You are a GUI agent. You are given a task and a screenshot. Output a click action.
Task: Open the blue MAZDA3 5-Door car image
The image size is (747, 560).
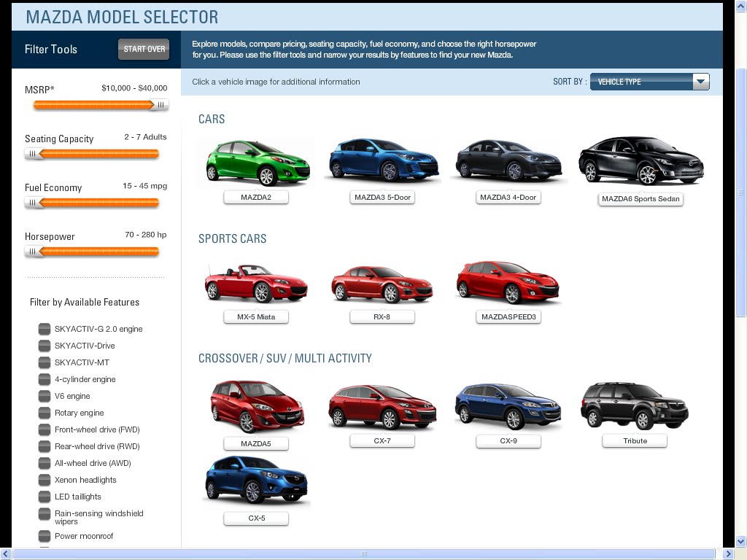pos(384,160)
